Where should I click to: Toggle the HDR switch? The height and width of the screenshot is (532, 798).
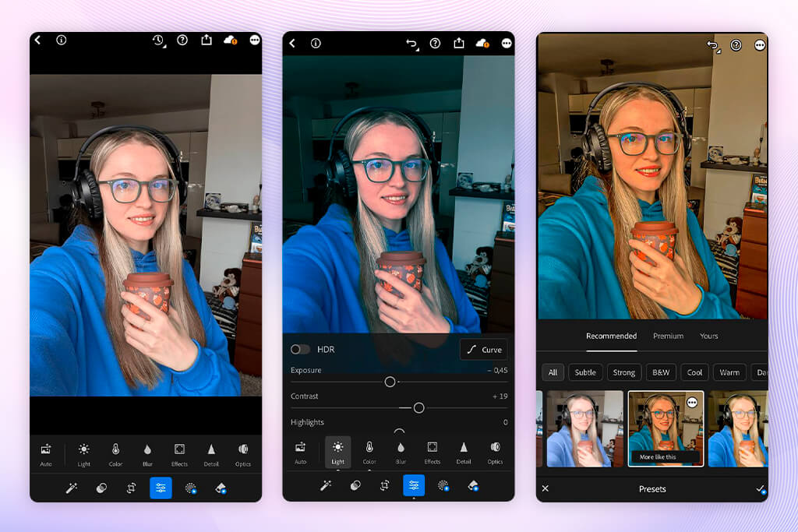(x=300, y=350)
